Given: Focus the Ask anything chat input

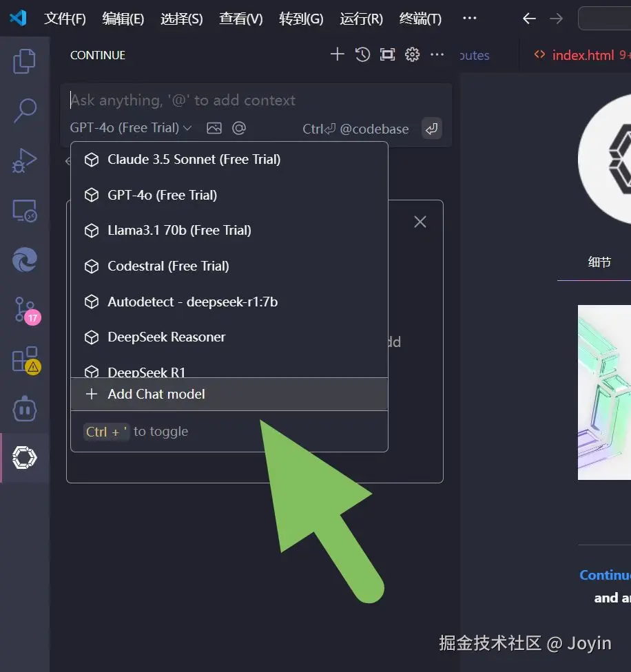Looking at the screenshot, I should 256,100.
